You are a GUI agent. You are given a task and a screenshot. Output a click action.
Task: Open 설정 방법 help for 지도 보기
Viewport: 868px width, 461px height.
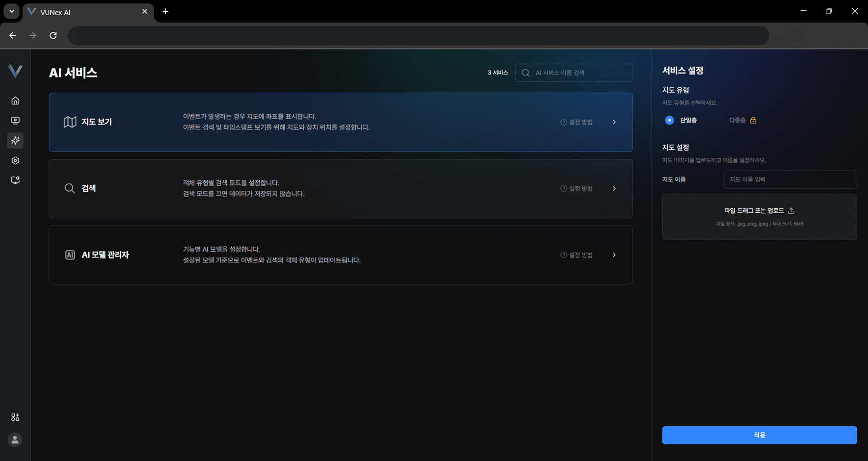point(577,122)
